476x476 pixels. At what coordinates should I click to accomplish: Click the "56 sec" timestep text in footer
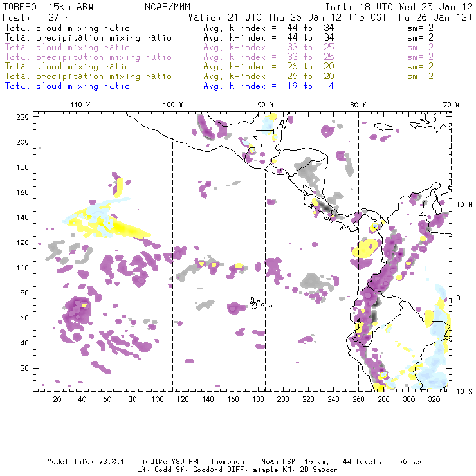pos(411,462)
